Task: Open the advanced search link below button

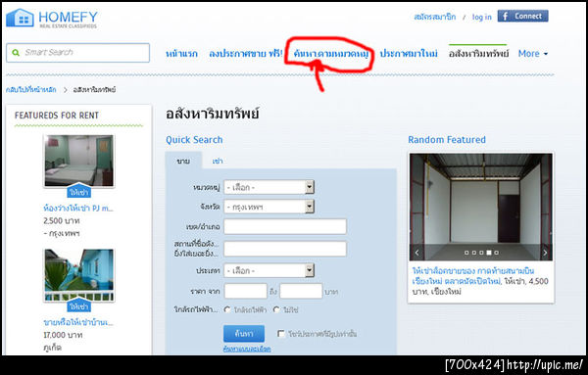Action: click(246, 349)
